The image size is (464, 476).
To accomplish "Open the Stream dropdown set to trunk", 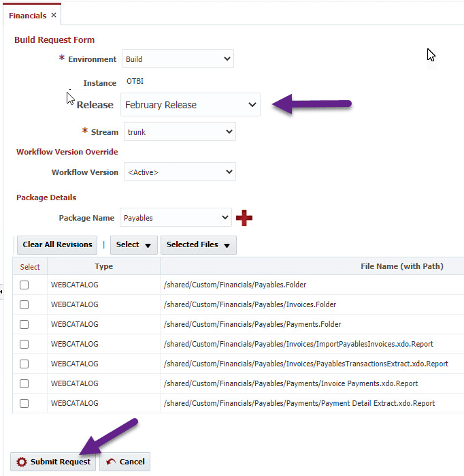I will click(x=180, y=131).
